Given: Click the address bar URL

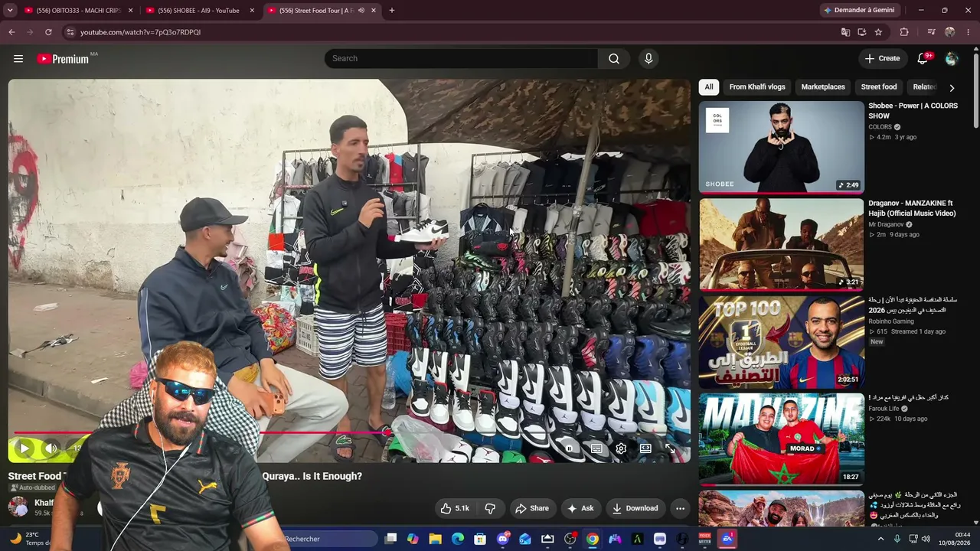Looking at the screenshot, I should [141, 32].
